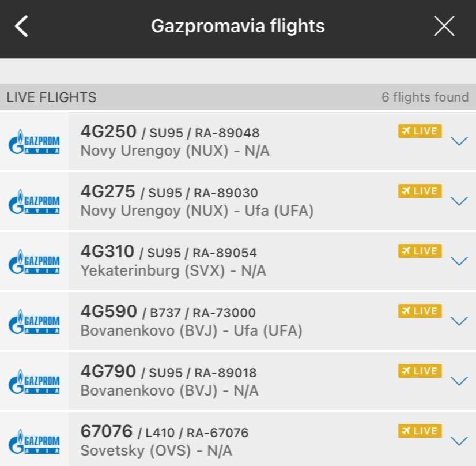
Task: Expand flight 4G250 details chevron
Action: pos(459,141)
